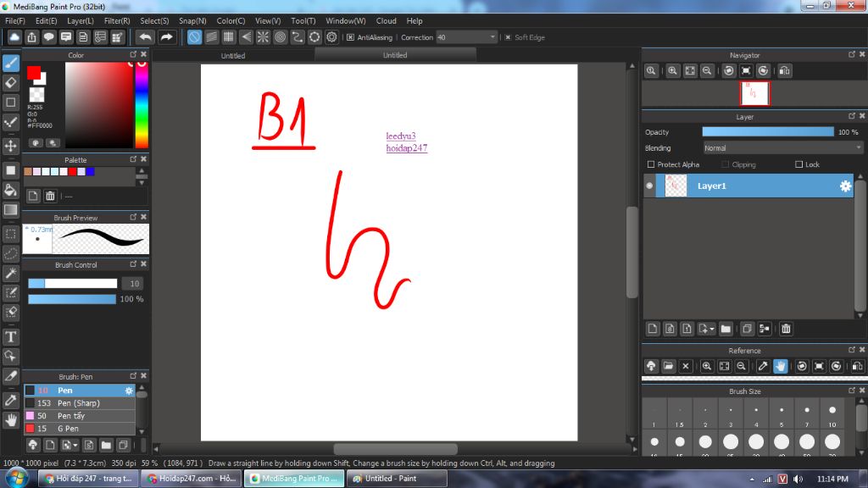Select the Brush tool in left toolbar
This screenshot has width=868, height=488.
click(x=10, y=63)
